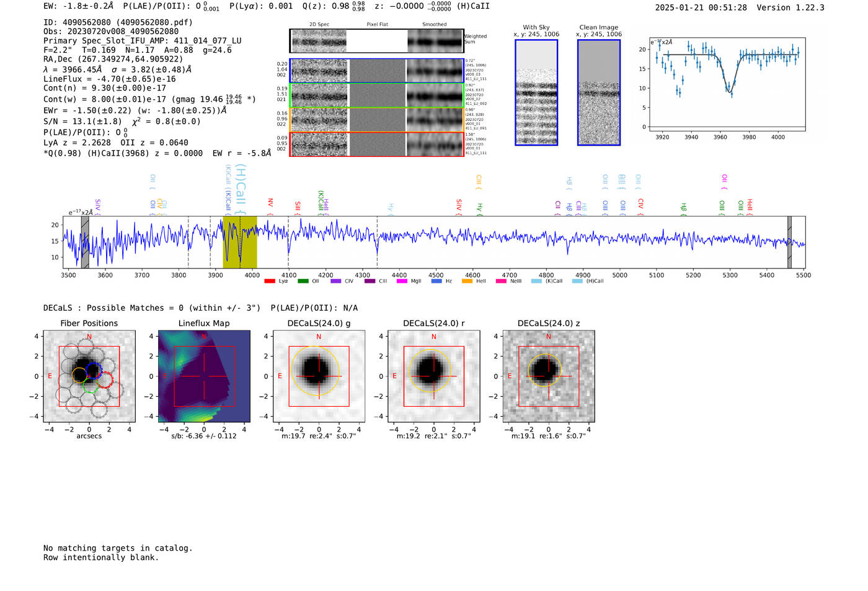Screen dimensions: 868x591
Task: Select the orange HeII legend swatch
Action: [x=467, y=281]
